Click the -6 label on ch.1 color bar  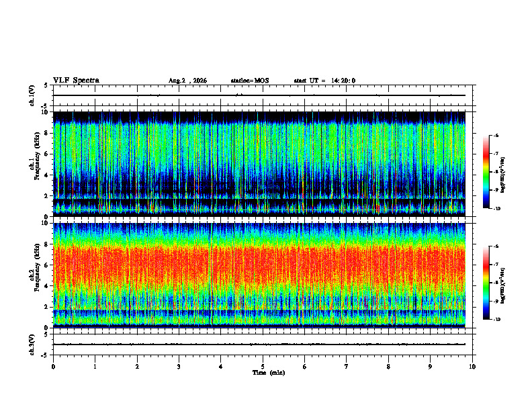(x=496, y=135)
